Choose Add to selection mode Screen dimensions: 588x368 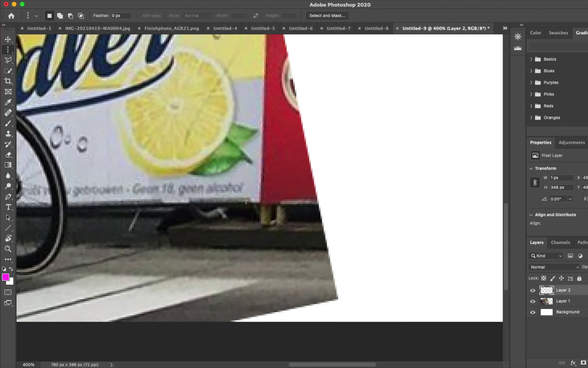point(60,16)
